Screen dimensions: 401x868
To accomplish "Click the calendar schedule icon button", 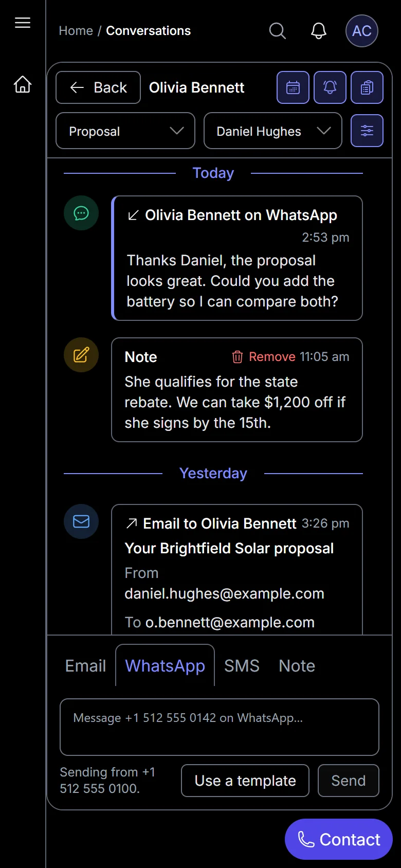I will (293, 87).
